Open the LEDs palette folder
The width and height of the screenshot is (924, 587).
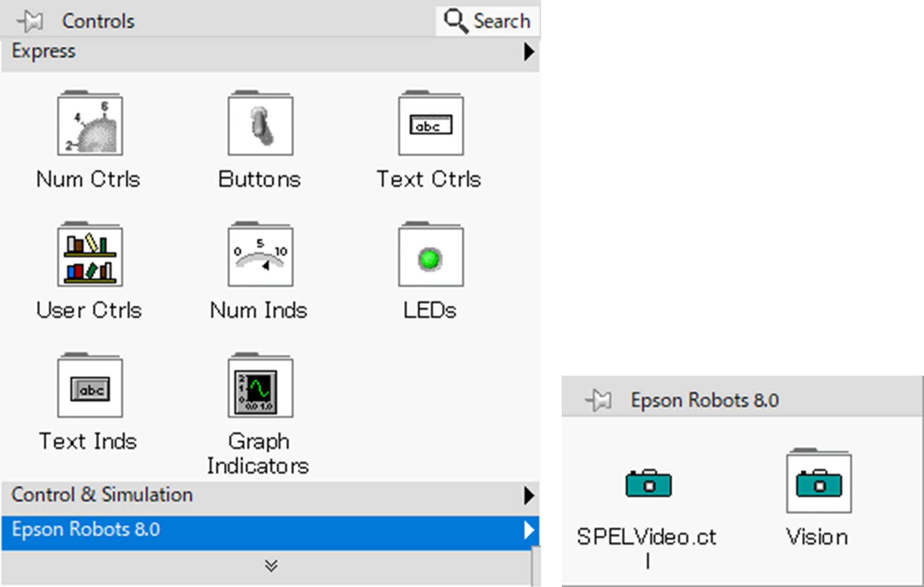(431, 256)
